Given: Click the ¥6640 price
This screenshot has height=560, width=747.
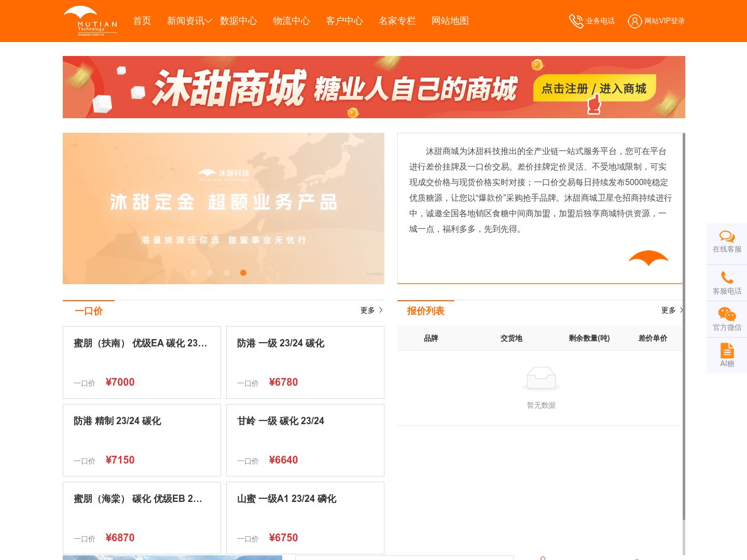Looking at the screenshot, I should 283,460.
